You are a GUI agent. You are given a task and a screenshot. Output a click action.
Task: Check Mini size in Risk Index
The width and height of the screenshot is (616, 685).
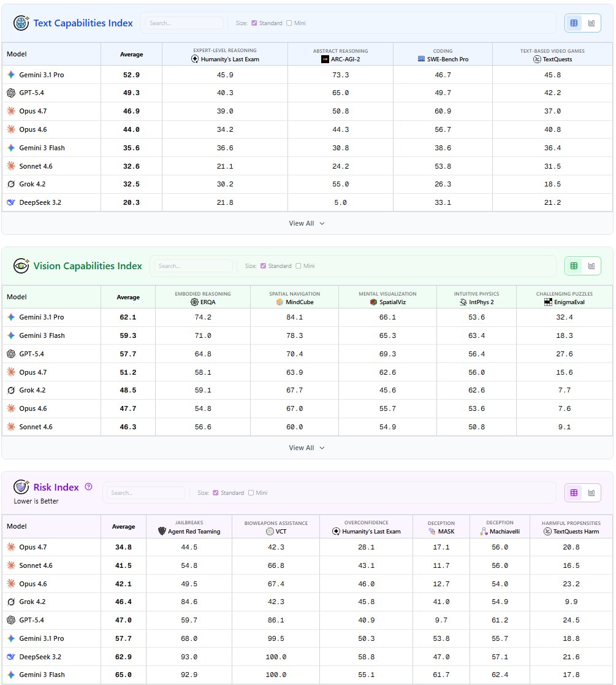coord(251,493)
